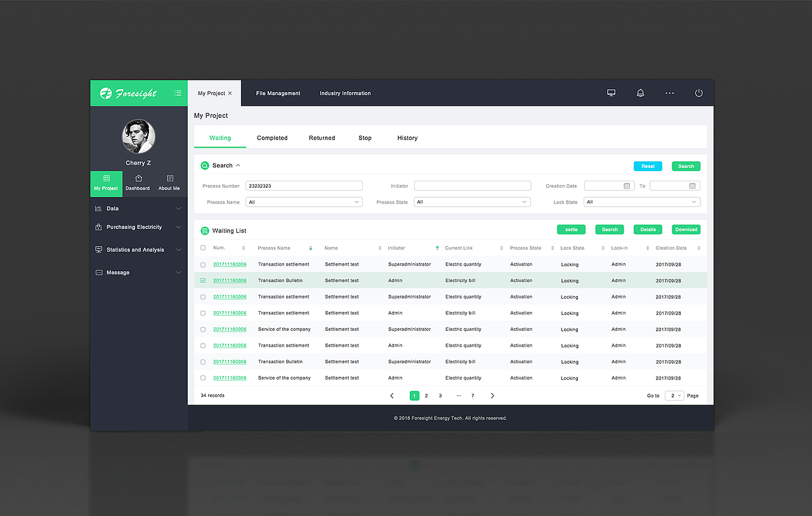Collapse the Search panel chevron
Viewport: 812px width, 516px height.
238,165
